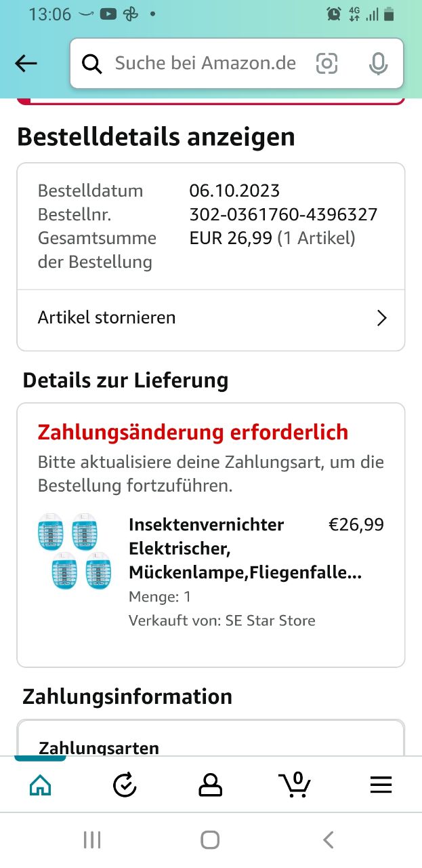The height and width of the screenshot is (868, 422).
Task: Tap the chevron next to Artikel stornieren
Action: coord(382,318)
